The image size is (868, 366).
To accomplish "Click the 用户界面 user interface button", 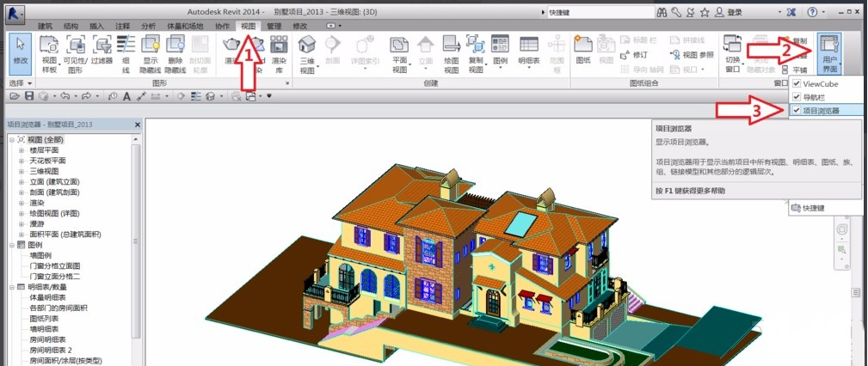I will click(828, 53).
